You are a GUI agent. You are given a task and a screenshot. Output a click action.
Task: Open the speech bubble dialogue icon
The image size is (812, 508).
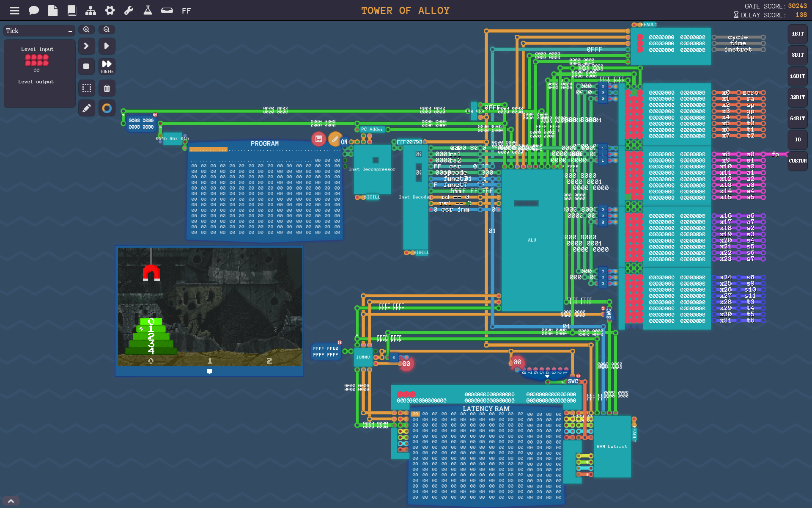[x=34, y=11]
